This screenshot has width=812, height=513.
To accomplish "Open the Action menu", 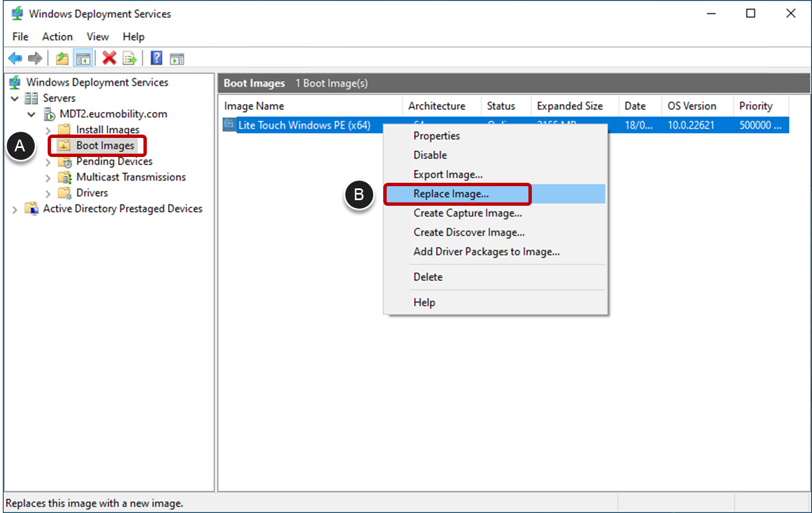I will click(57, 36).
